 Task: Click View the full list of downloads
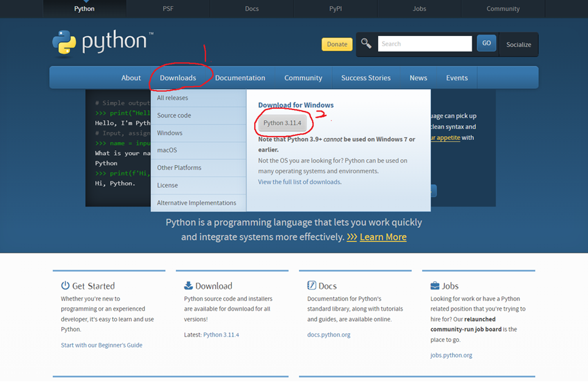(x=299, y=181)
